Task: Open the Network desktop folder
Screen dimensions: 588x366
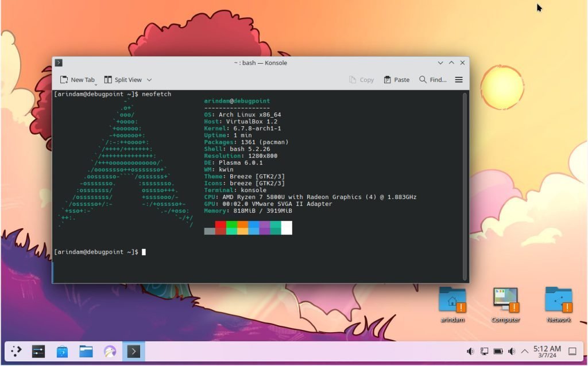Action: [x=558, y=305]
